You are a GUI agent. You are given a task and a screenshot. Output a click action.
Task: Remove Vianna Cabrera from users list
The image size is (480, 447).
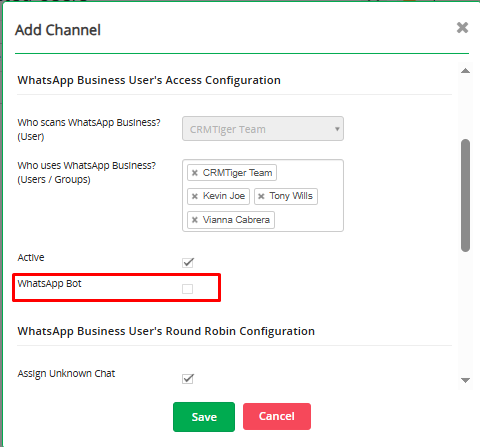pyautogui.click(x=195, y=220)
